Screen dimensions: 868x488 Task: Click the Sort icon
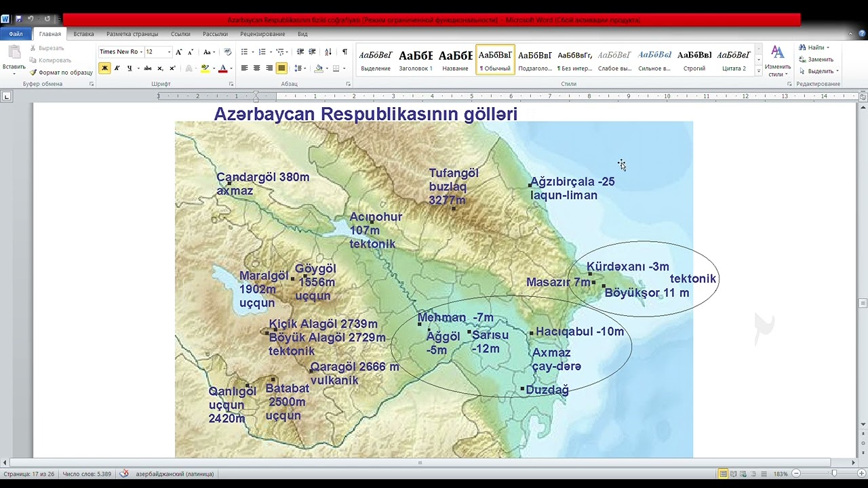coord(328,52)
